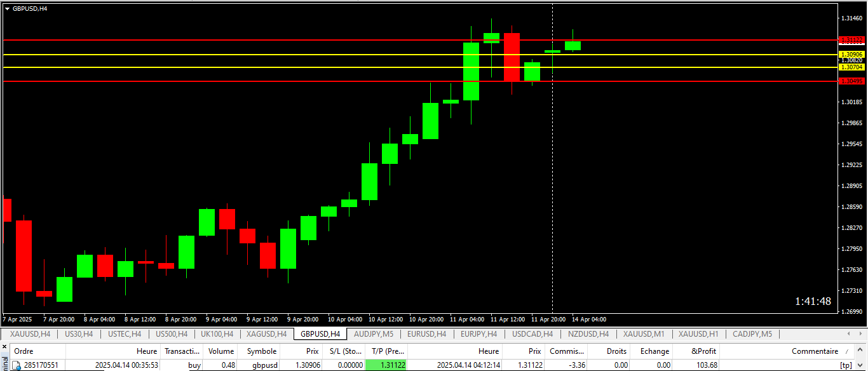Select the CADJPY,M5 chart tab
Screen dimensions: 868x371
(752, 334)
